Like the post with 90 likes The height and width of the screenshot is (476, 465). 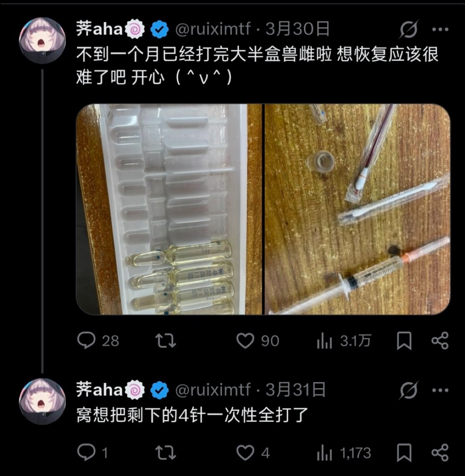245,341
